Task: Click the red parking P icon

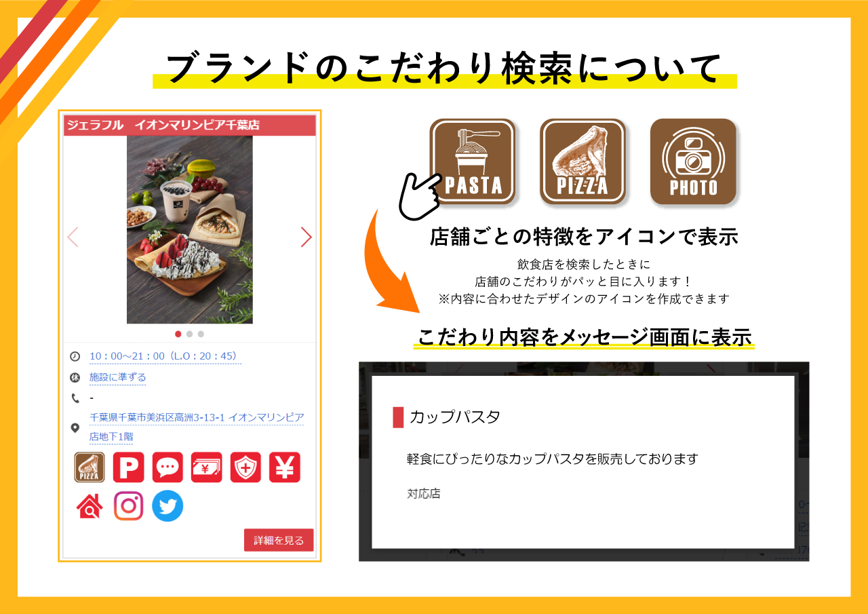Action: click(128, 467)
